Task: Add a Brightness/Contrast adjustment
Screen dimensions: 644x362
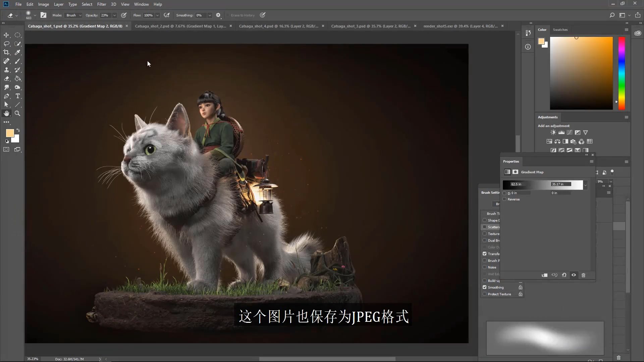Action: tap(553, 132)
